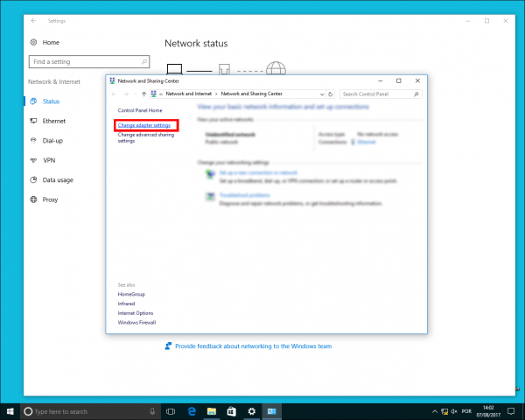This screenshot has height=420, width=525.
Task: Click the address bar location icon
Action: click(154, 94)
